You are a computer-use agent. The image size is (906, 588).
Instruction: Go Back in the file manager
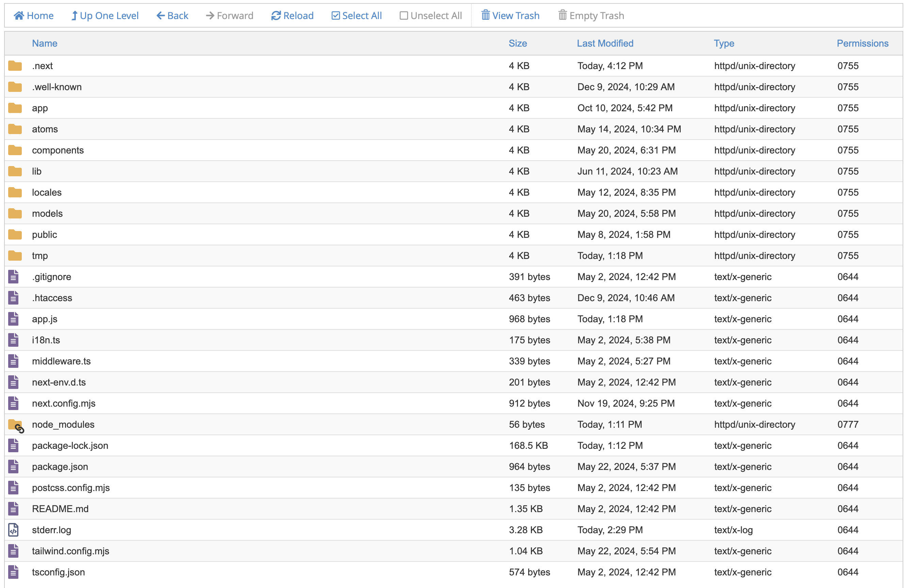173,16
